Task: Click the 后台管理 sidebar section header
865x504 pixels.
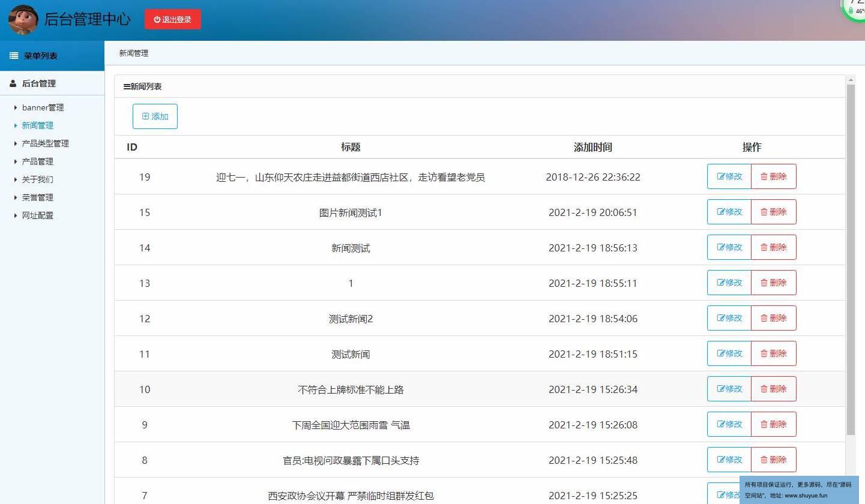Action: pos(52,83)
